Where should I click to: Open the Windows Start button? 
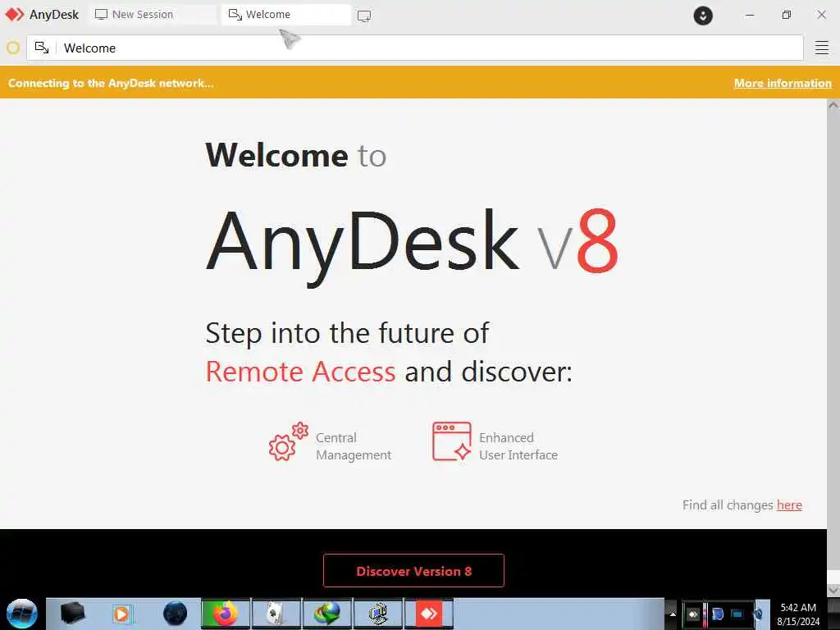(22, 614)
